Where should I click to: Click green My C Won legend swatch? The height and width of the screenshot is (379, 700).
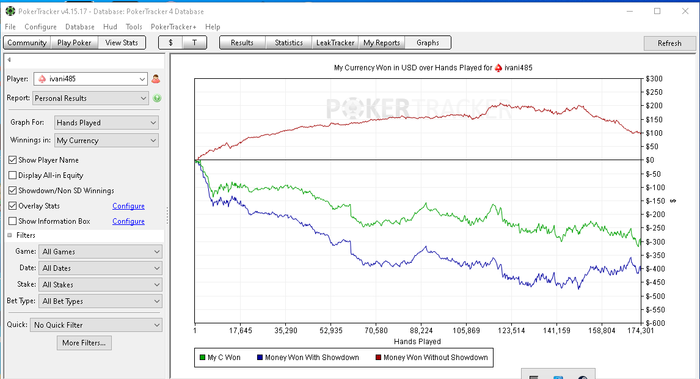click(x=202, y=358)
